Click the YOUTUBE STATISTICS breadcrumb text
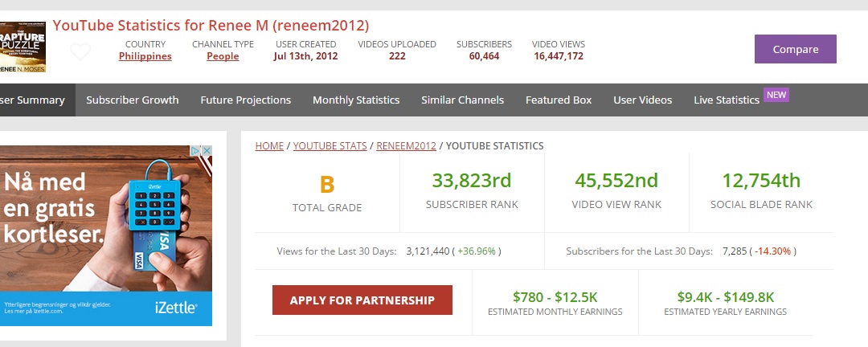Image resolution: width=868 pixels, height=347 pixels. coord(495,145)
